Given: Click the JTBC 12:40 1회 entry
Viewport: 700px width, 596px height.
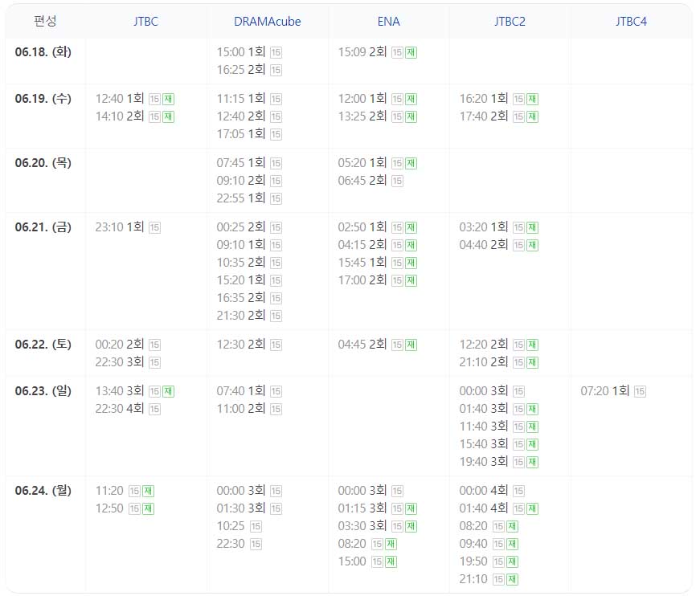Looking at the screenshot, I should pos(120,98).
